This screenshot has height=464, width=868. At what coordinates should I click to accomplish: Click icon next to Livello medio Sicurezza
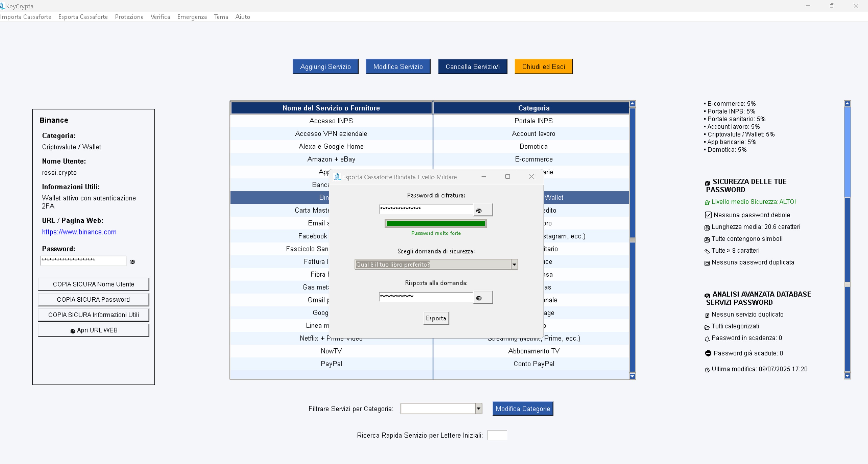click(x=707, y=202)
